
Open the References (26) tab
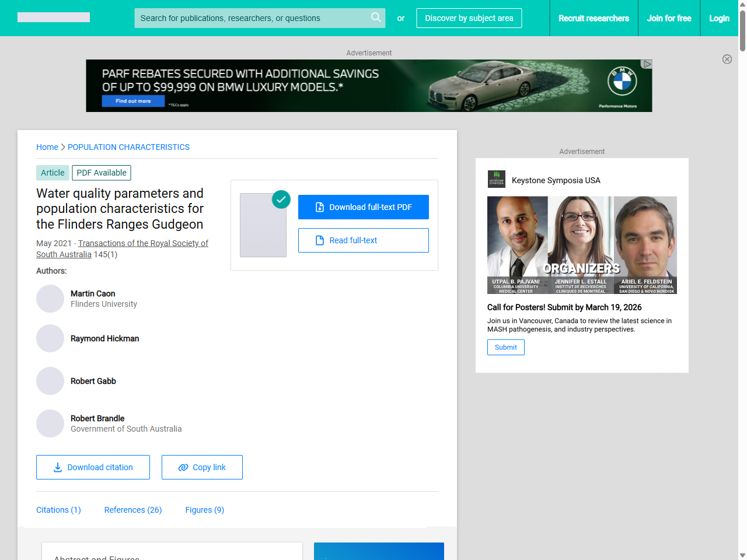[x=133, y=510]
